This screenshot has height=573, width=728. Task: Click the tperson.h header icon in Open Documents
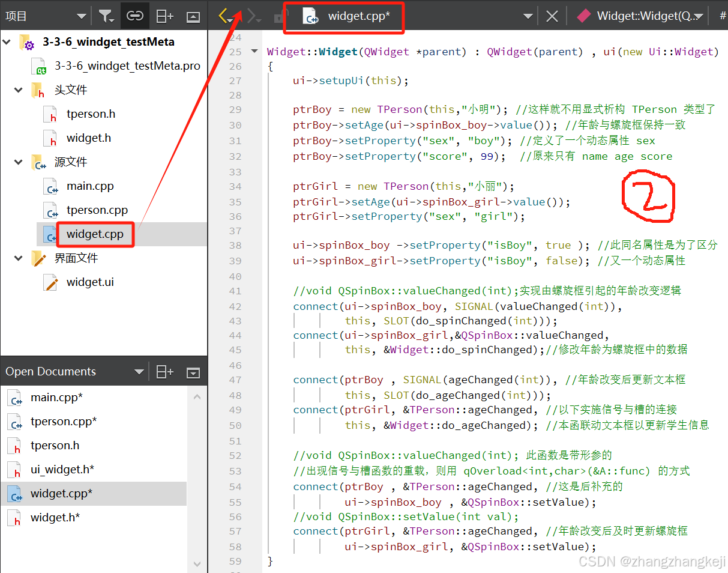click(15, 446)
